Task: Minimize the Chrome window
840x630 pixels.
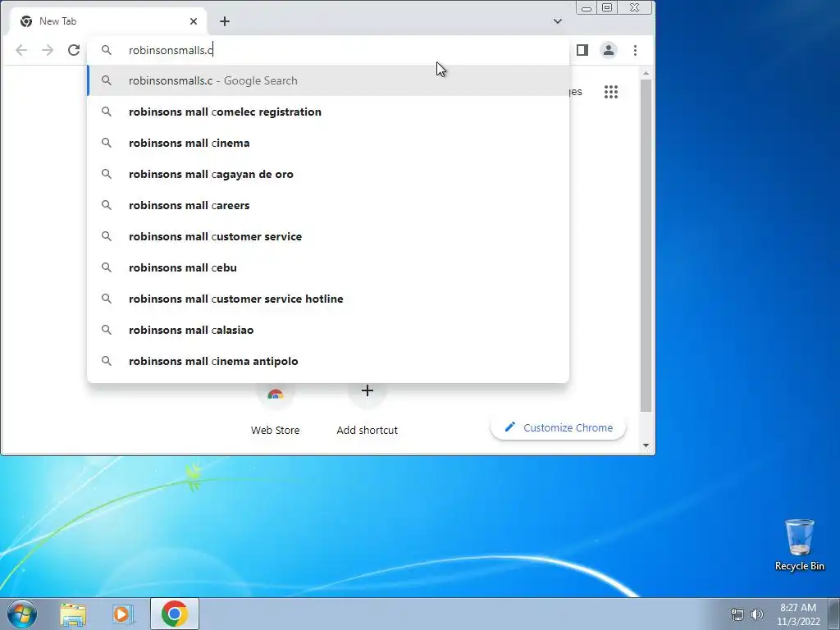Action: coord(587,8)
